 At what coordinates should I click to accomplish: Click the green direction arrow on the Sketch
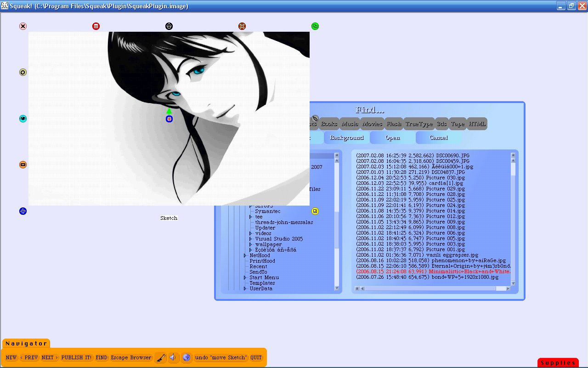pyautogui.click(x=169, y=111)
